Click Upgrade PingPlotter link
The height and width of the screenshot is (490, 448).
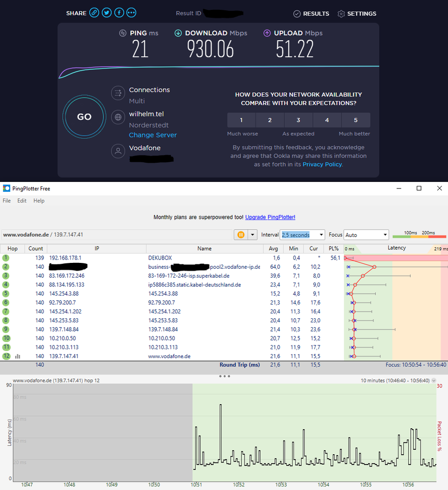pos(270,217)
